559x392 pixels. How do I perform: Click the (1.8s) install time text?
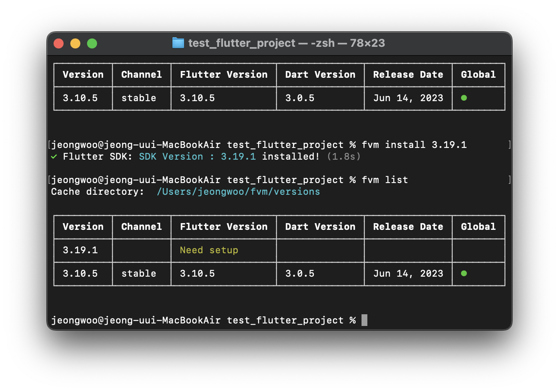(344, 157)
